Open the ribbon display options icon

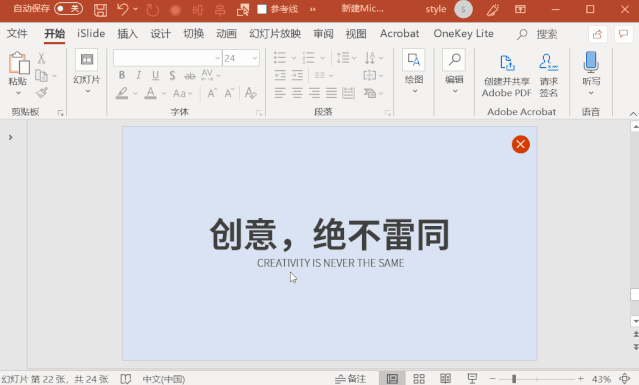tap(520, 9)
